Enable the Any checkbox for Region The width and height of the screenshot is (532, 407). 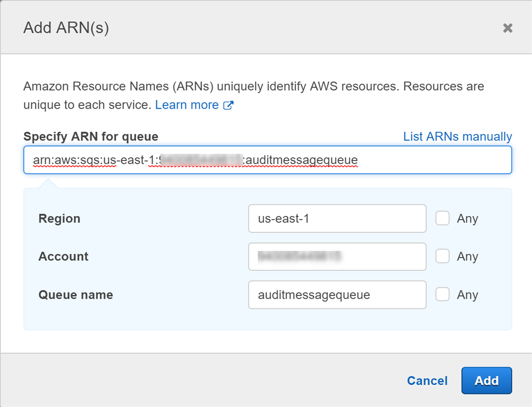click(443, 218)
